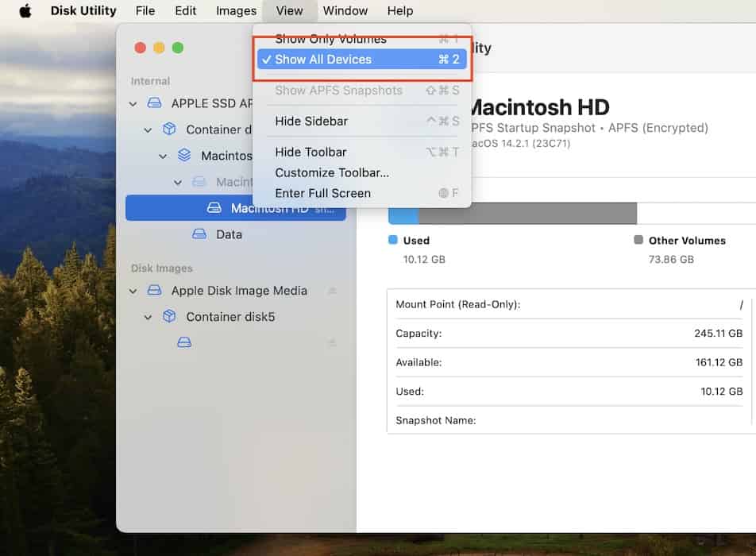Switch to Show Only Volumes view
Image resolution: width=756 pixels, height=556 pixels.
coord(330,39)
